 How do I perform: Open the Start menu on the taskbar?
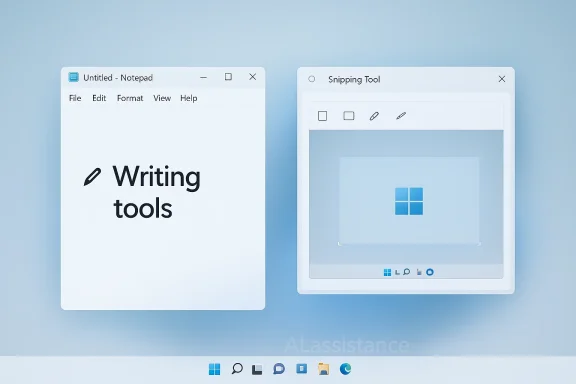(x=215, y=369)
